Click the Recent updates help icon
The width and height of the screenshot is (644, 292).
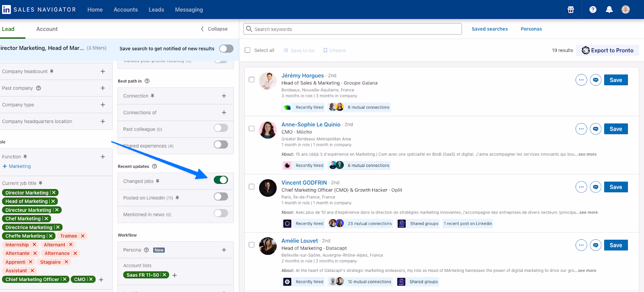[x=155, y=166]
